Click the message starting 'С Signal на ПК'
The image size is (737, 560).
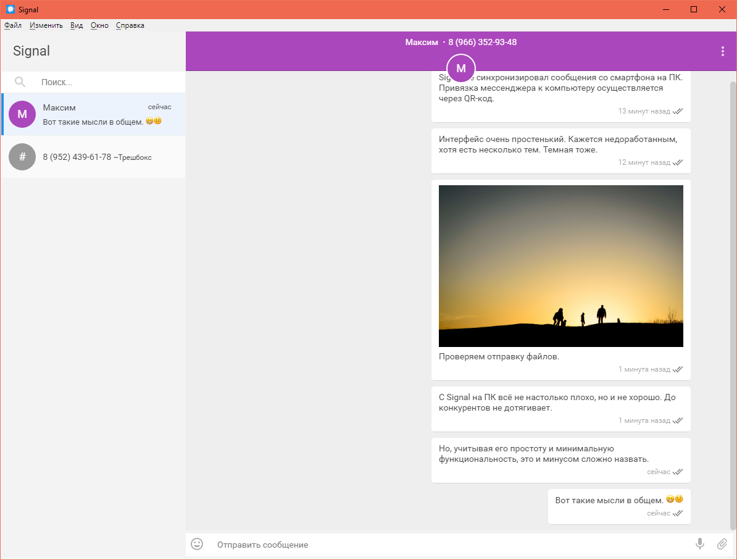coord(560,409)
